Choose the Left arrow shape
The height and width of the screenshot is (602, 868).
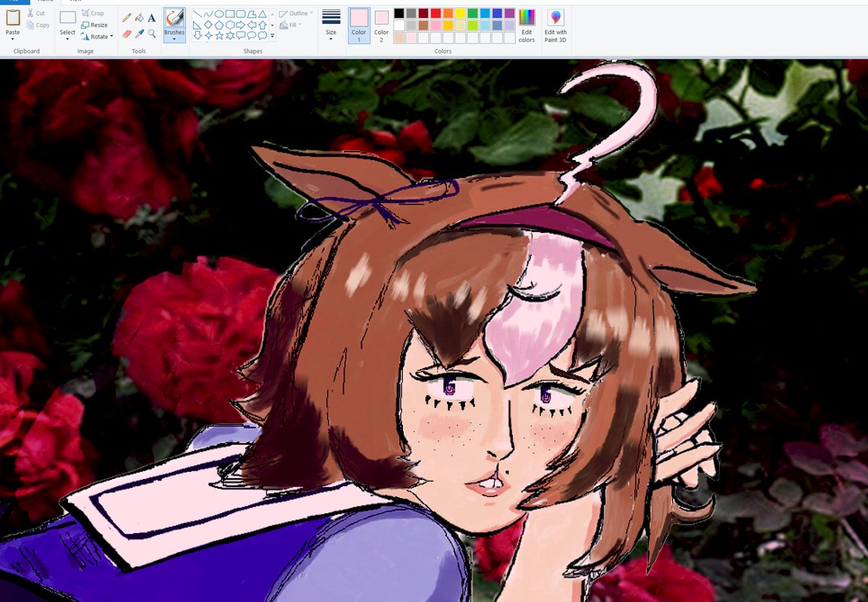click(252, 25)
